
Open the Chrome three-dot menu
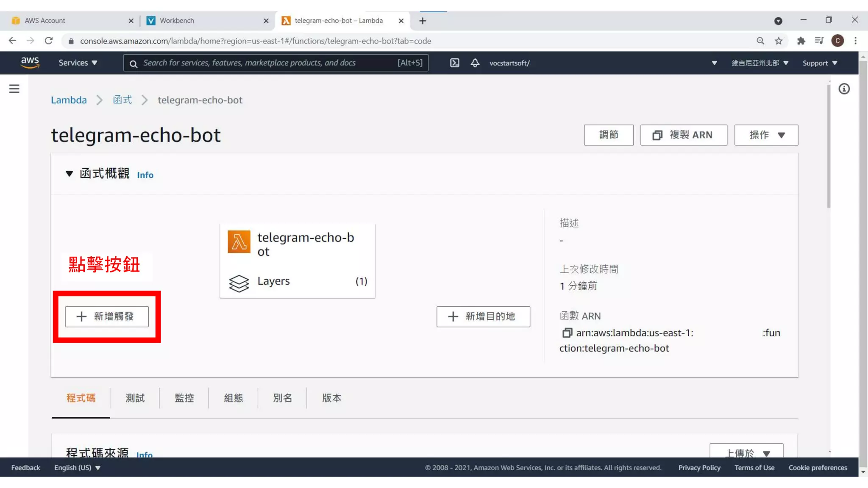[855, 41]
